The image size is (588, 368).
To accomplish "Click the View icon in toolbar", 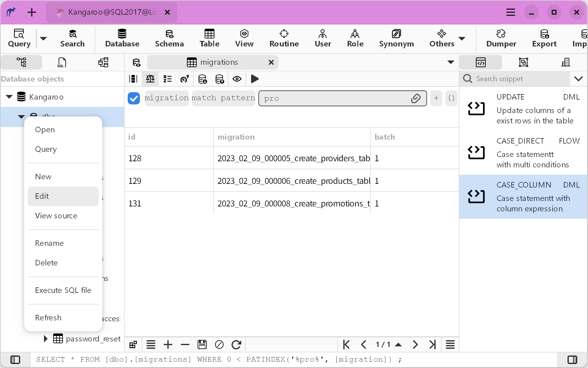I will (244, 38).
